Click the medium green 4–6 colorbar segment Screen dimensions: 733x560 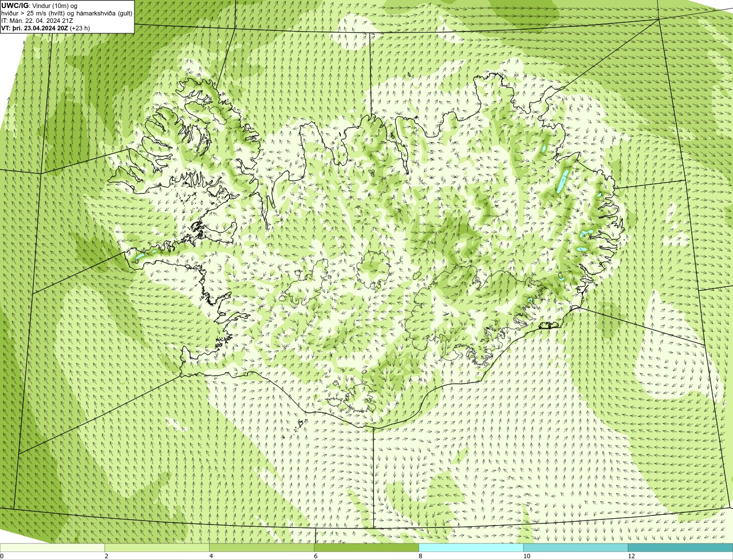coord(262,548)
